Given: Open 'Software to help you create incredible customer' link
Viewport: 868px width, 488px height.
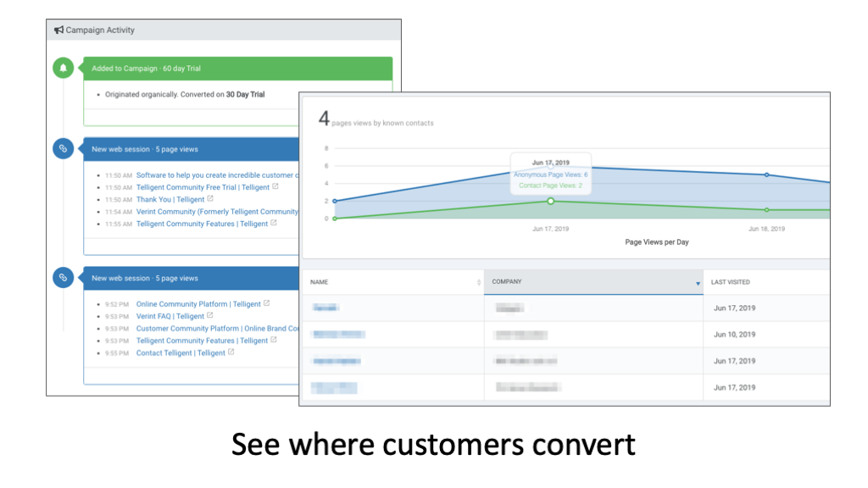Looking at the screenshot, I should click(x=217, y=175).
